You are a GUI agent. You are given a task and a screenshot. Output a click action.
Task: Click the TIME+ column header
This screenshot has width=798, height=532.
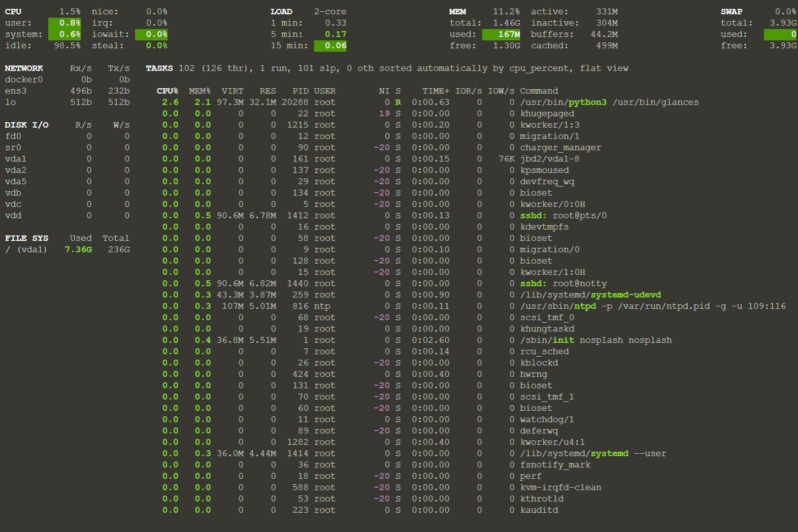coord(436,91)
